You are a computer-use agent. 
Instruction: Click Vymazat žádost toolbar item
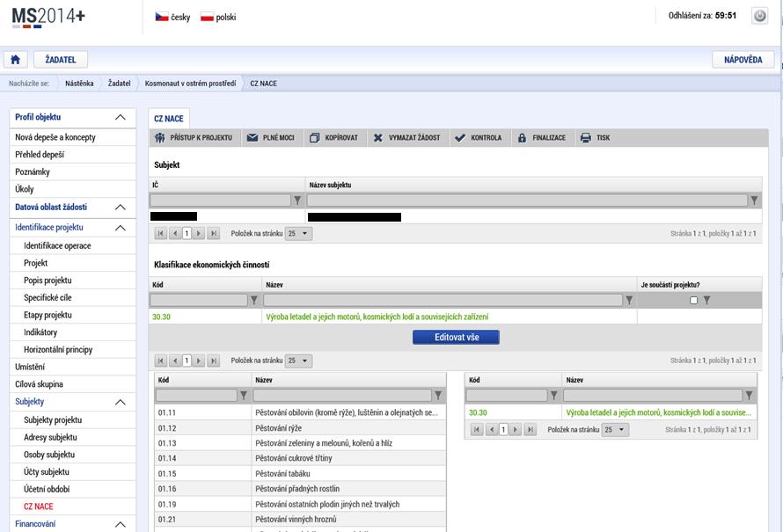pyautogui.click(x=407, y=138)
